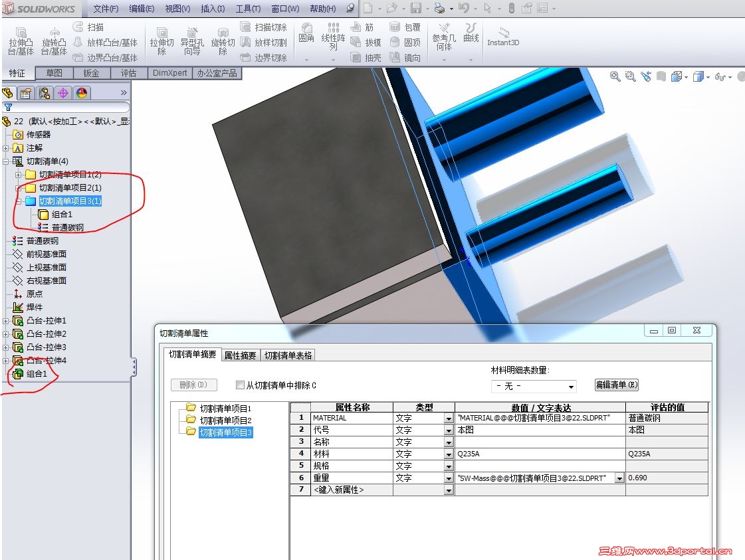Click the Draft tool (拔模)
Image resolution: width=745 pixels, height=560 pixels.
pyautogui.click(x=366, y=43)
